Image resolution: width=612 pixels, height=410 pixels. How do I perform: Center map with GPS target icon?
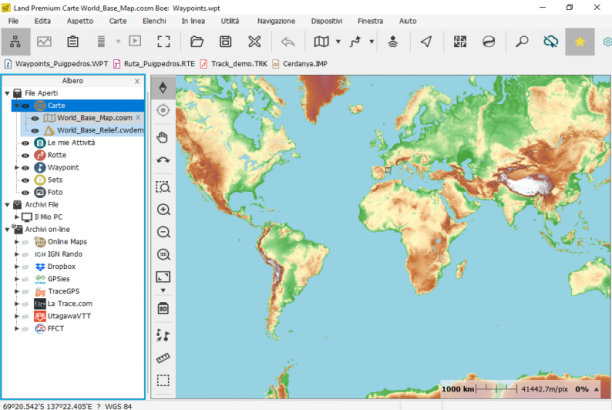(x=163, y=111)
